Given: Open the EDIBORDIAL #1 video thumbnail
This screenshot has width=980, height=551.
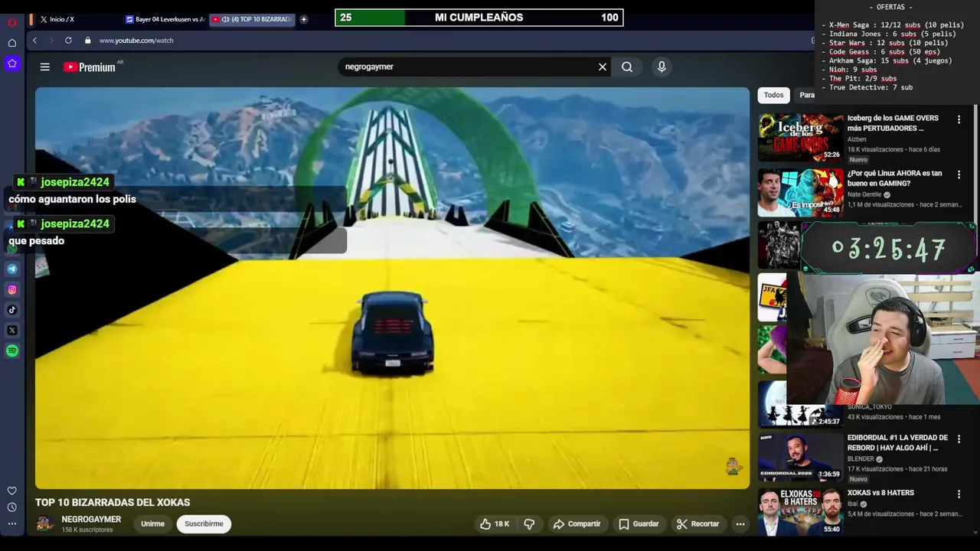Looking at the screenshot, I should (800, 457).
